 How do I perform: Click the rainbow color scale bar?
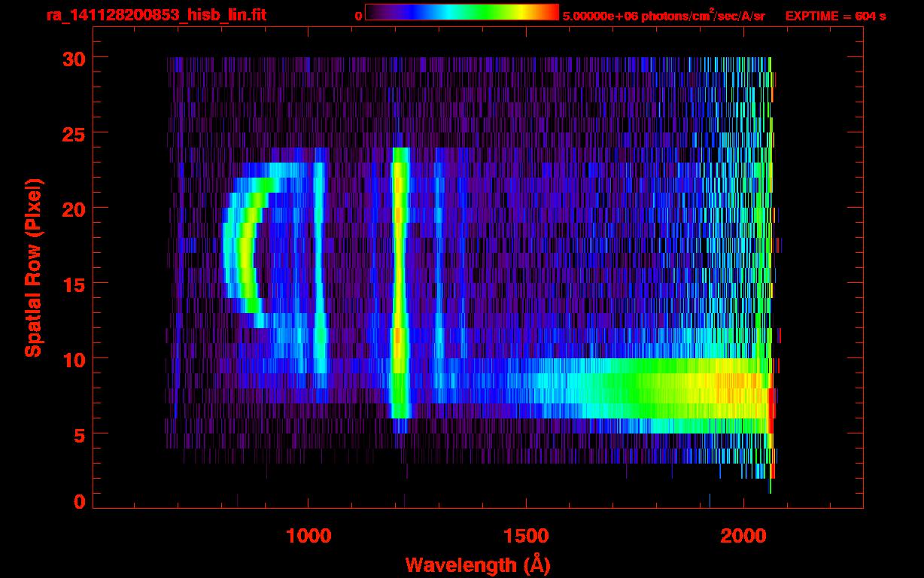point(462,12)
